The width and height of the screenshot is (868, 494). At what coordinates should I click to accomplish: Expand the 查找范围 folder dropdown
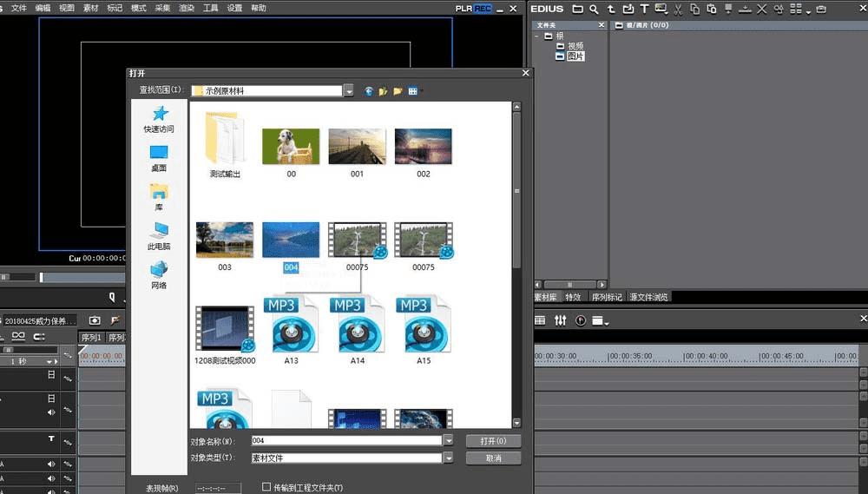(348, 91)
